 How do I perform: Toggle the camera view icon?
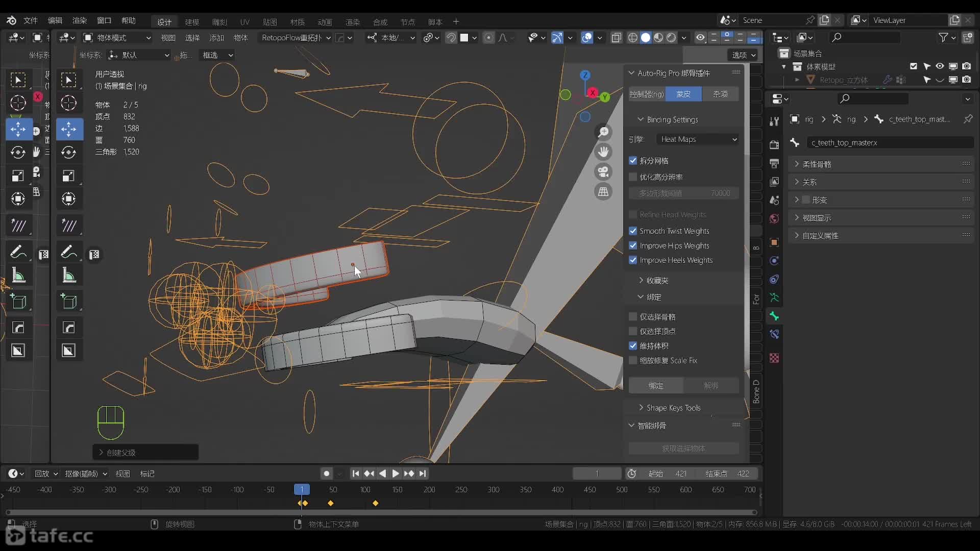pyautogui.click(x=603, y=172)
